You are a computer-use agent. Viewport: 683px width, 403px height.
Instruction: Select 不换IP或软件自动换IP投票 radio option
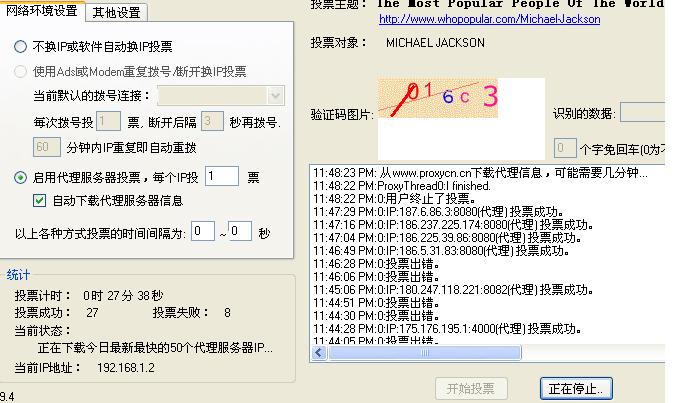click(x=21, y=47)
